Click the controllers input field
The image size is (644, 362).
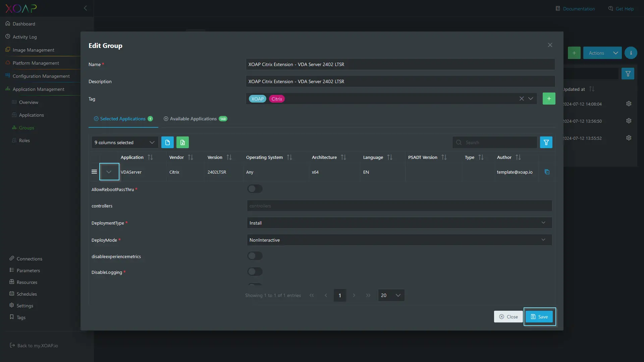click(399, 206)
